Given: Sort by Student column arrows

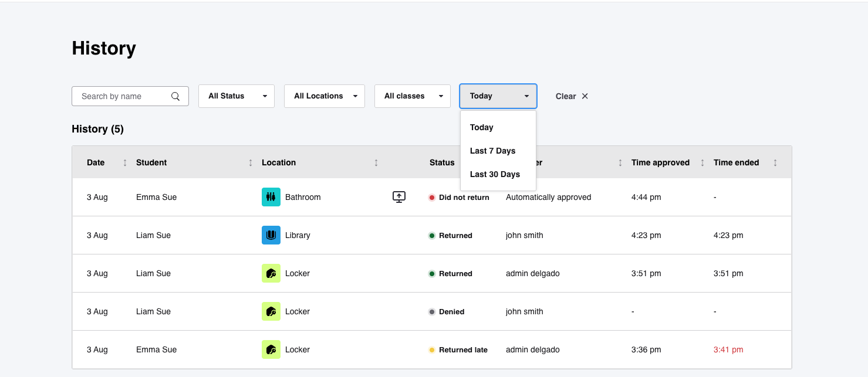Looking at the screenshot, I should click(x=251, y=162).
